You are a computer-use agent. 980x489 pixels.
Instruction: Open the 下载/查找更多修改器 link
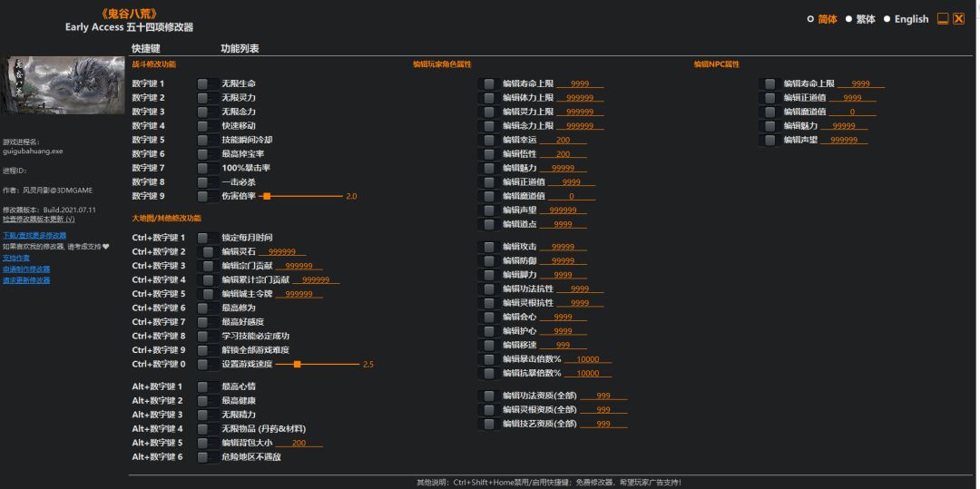(x=34, y=236)
